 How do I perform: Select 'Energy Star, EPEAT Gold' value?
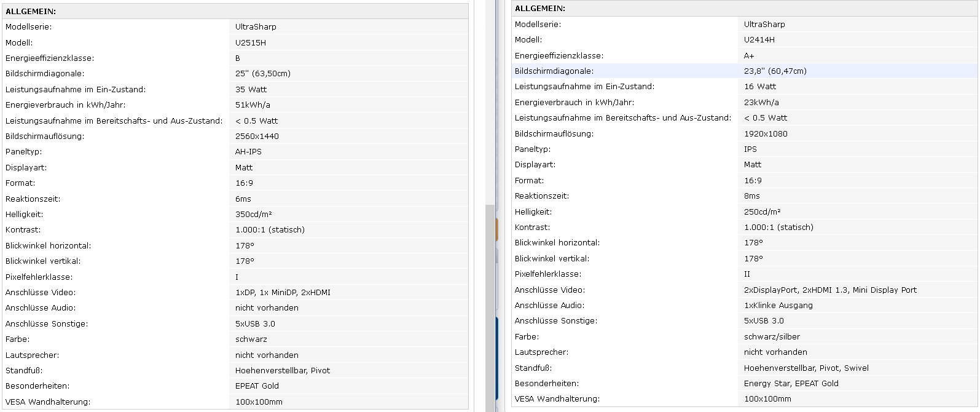click(791, 383)
